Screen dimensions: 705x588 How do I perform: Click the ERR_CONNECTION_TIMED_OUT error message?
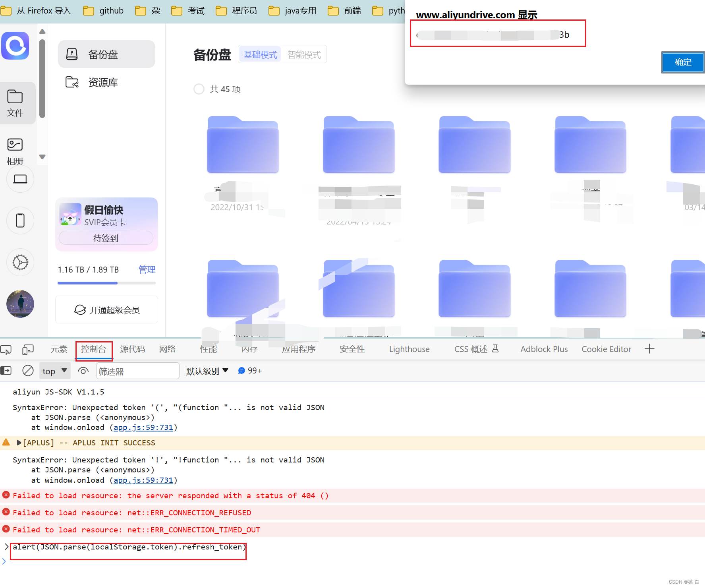click(x=136, y=530)
